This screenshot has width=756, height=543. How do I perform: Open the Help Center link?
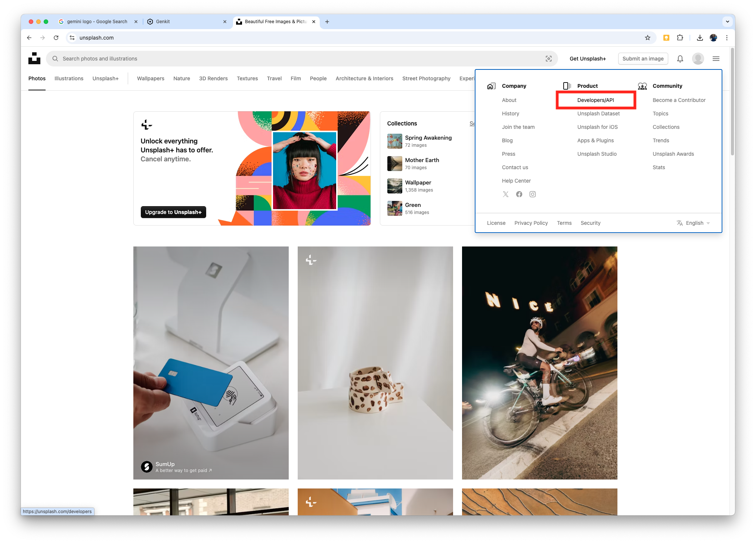(x=516, y=181)
